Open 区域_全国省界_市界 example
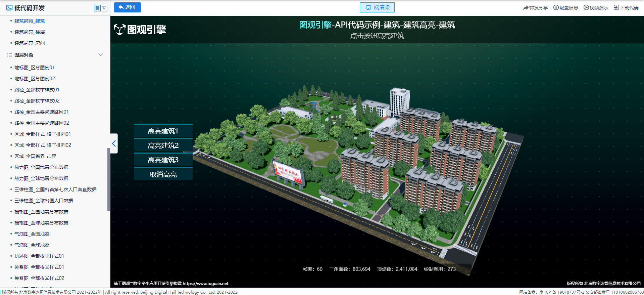 point(35,156)
